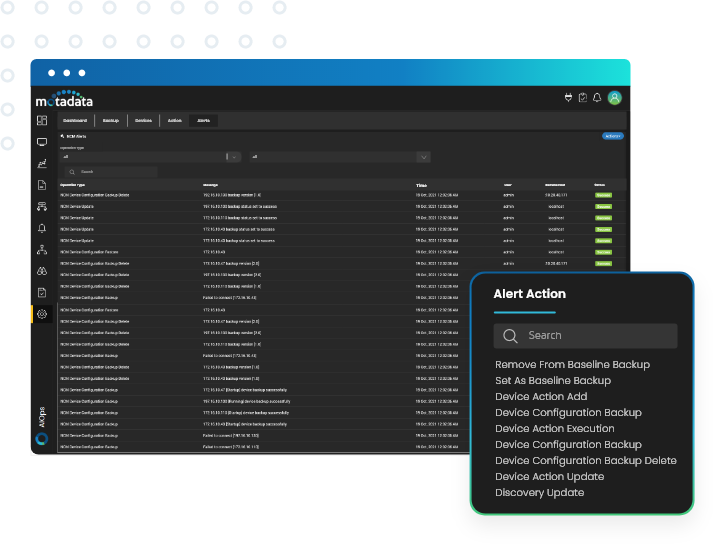The width and height of the screenshot is (725, 556).
Task: Focus the table Search field
Action: click(111, 172)
